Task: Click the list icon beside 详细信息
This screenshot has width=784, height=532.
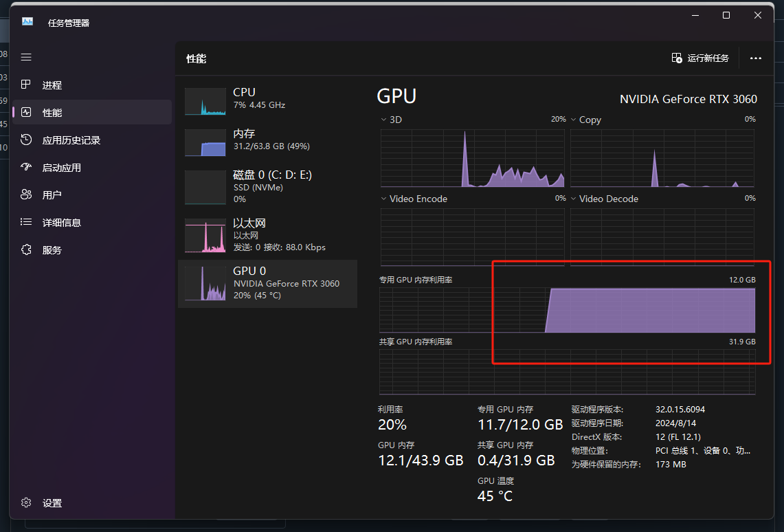Action: (x=26, y=222)
